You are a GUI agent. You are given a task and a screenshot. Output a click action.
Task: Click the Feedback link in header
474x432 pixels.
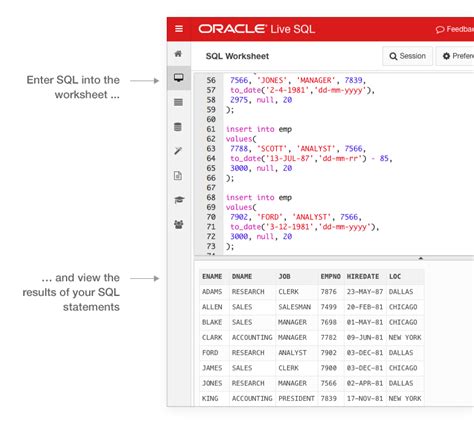point(455,29)
